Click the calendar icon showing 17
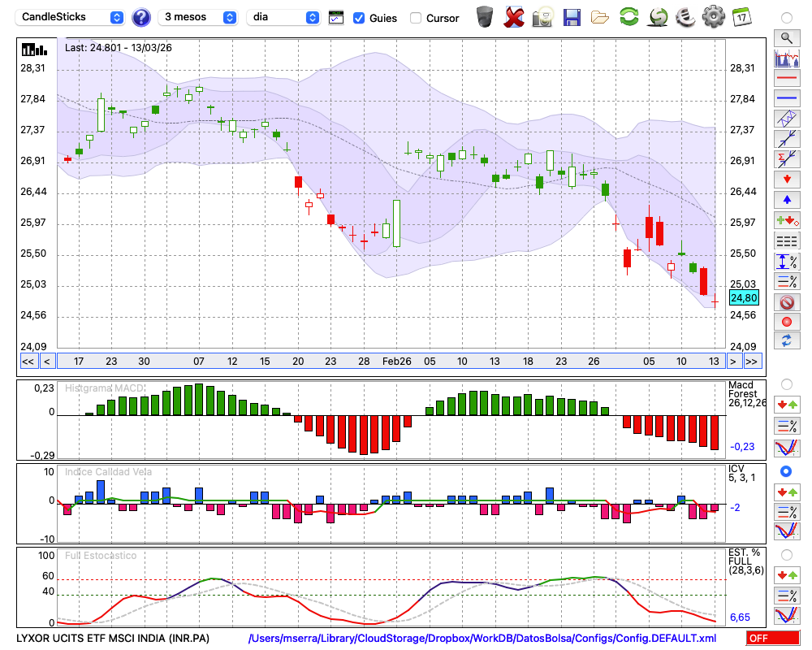812x650 pixels. coord(741,16)
